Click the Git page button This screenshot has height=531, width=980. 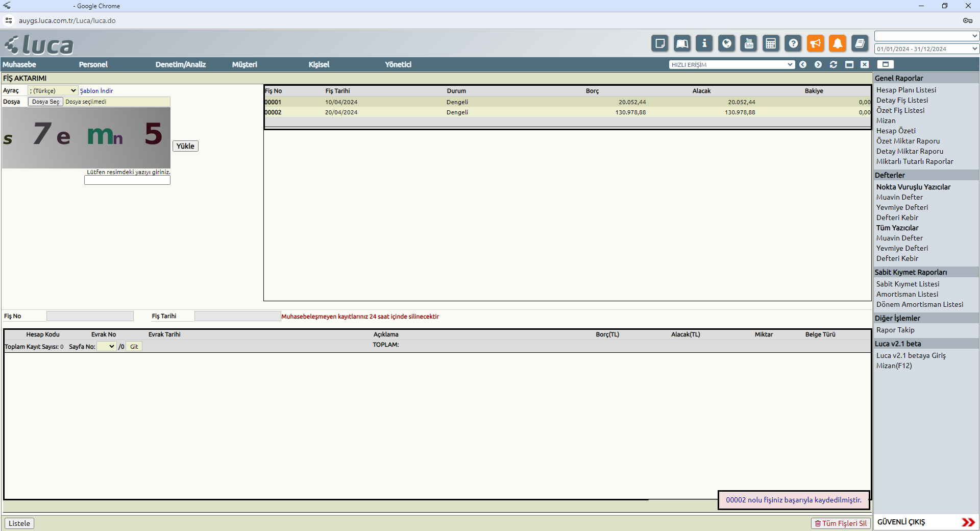tap(134, 347)
